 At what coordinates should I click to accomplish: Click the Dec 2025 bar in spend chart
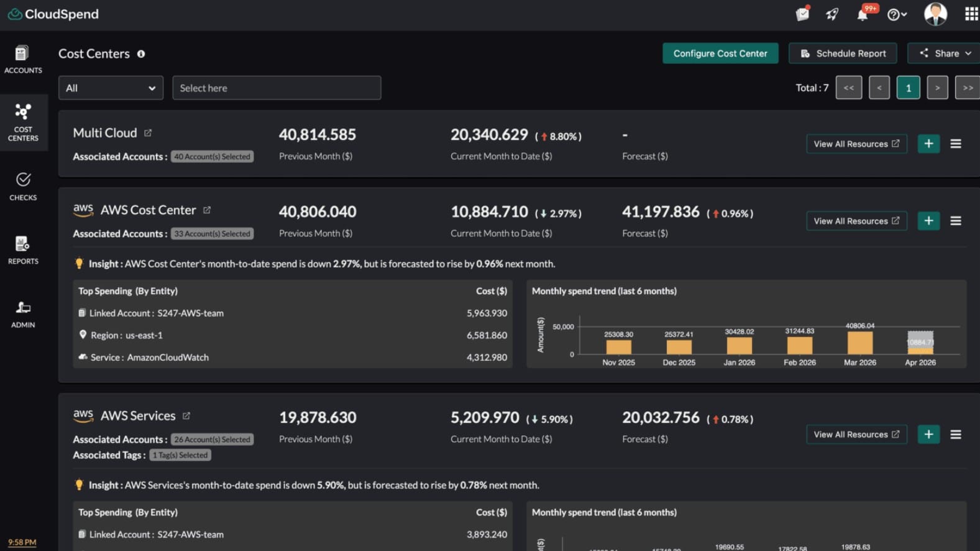pyautogui.click(x=679, y=347)
